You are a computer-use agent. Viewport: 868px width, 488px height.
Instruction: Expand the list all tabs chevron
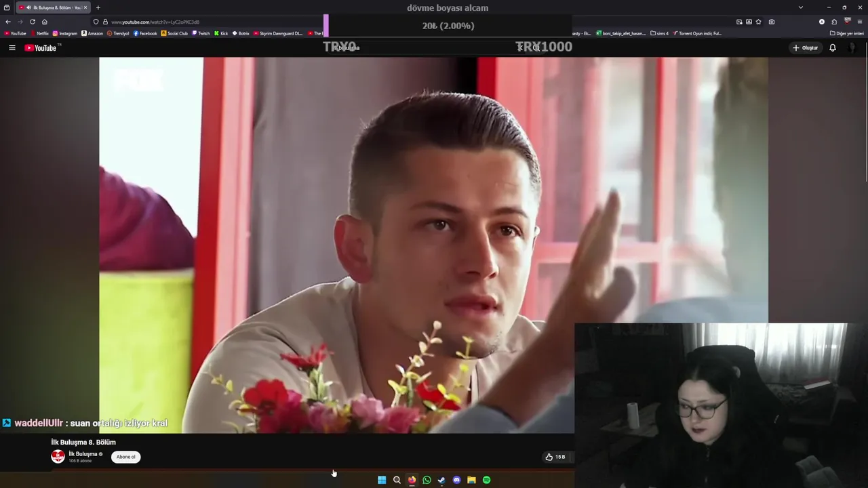pos(801,7)
